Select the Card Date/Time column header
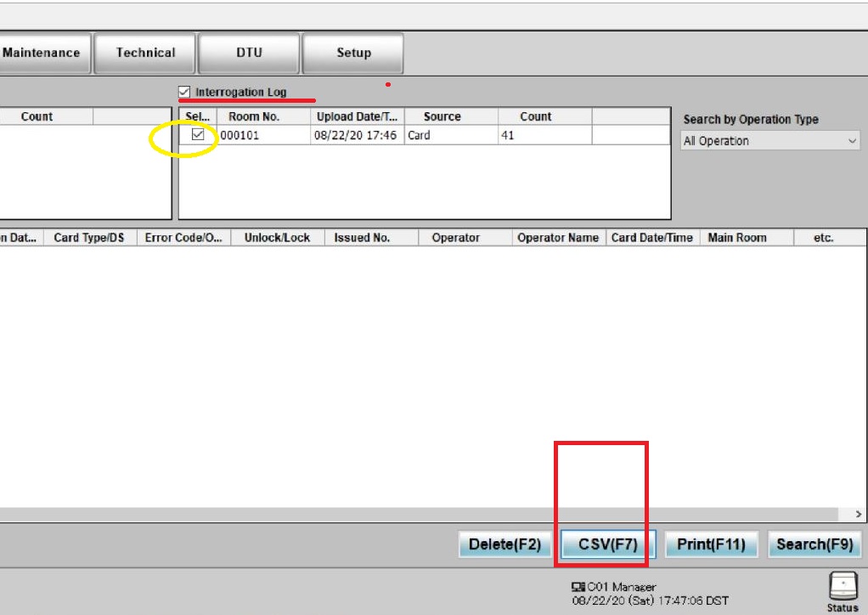Screen dimensions: 868x615 [x=651, y=238]
